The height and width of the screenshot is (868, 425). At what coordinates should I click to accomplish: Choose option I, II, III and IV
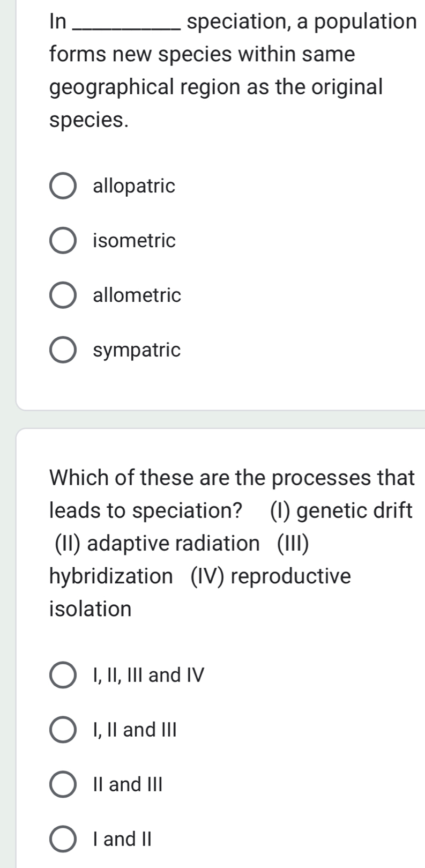pos(64,676)
